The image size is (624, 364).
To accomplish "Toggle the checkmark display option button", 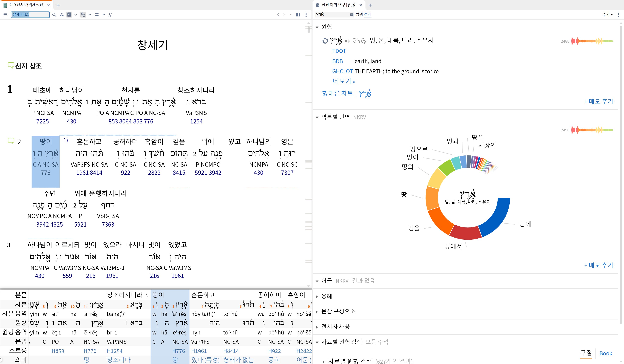I will click(69, 15).
